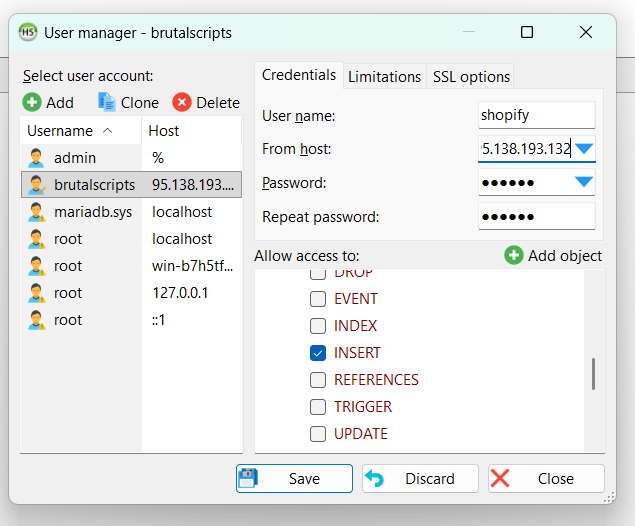Viewport: 635px width, 526px height.
Task: Click the floppy disk Save icon
Action: coord(249,478)
